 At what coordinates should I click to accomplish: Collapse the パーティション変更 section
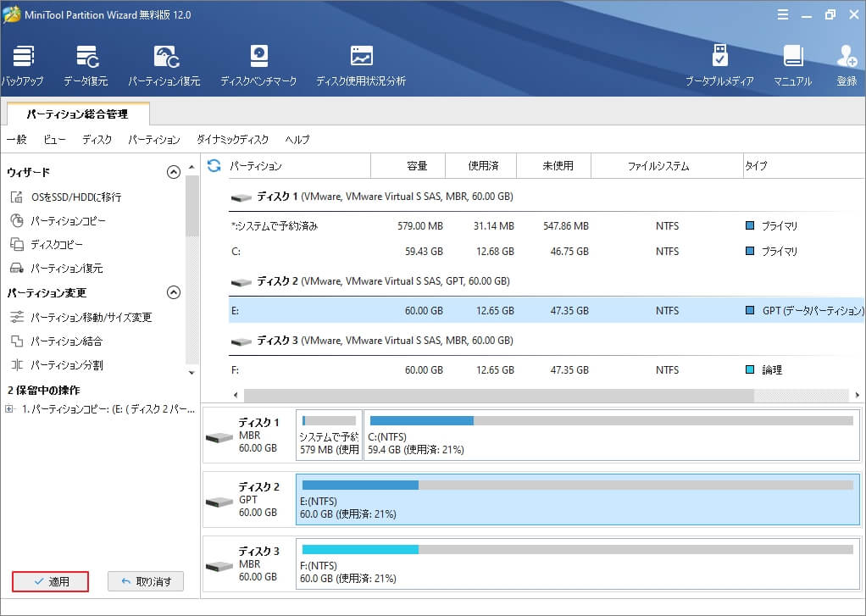[x=173, y=292]
